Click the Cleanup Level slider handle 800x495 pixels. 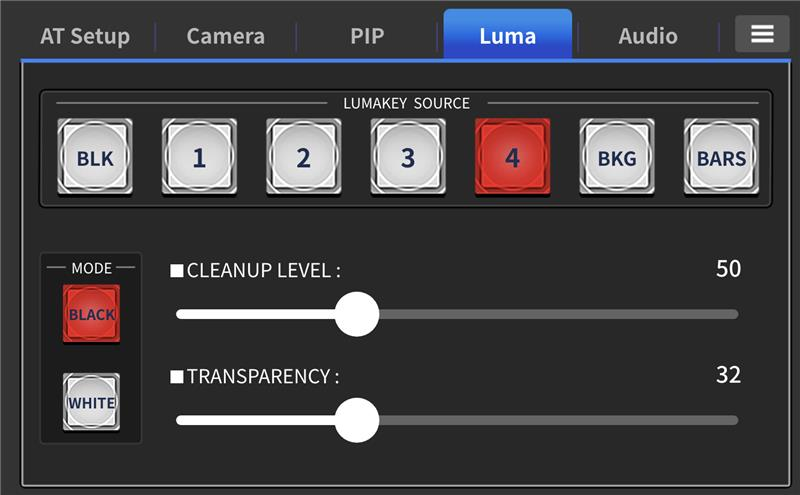coord(356,314)
